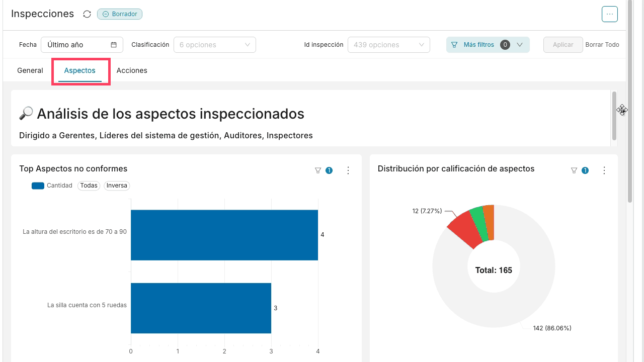Click the 0 counter badge in Más filtros

(x=505, y=45)
